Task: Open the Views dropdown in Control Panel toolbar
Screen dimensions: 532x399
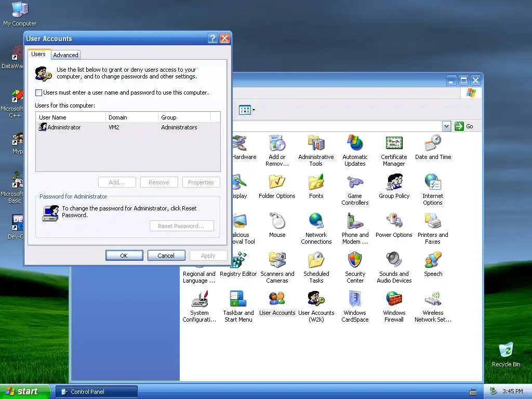Action: coord(247,110)
